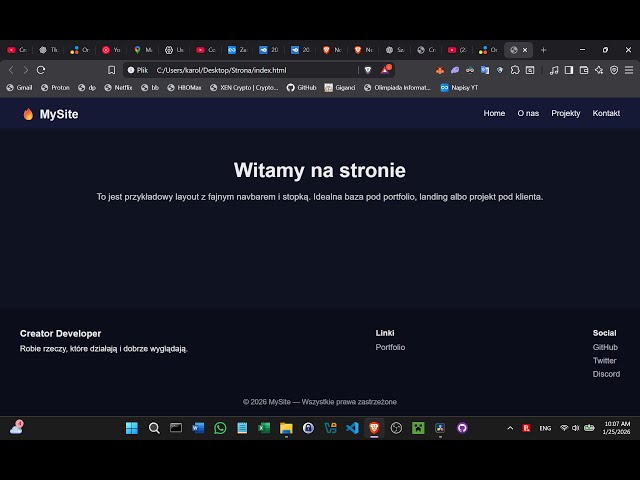Image resolution: width=640 pixels, height=480 pixels.
Task: Open Microsoft Word from the taskbar
Action: pos(198,428)
